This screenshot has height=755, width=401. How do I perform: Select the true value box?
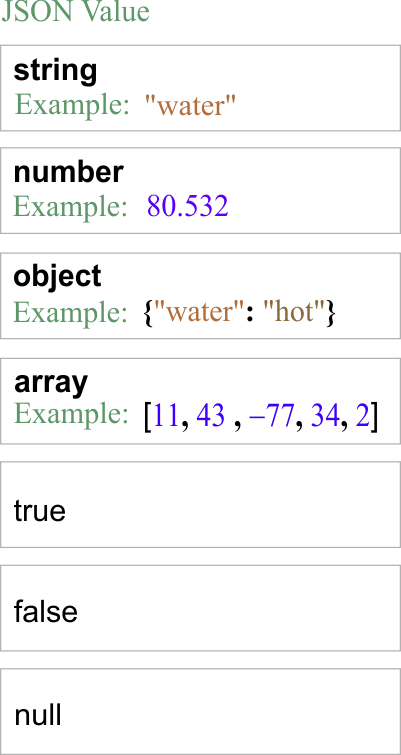click(x=200, y=505)
